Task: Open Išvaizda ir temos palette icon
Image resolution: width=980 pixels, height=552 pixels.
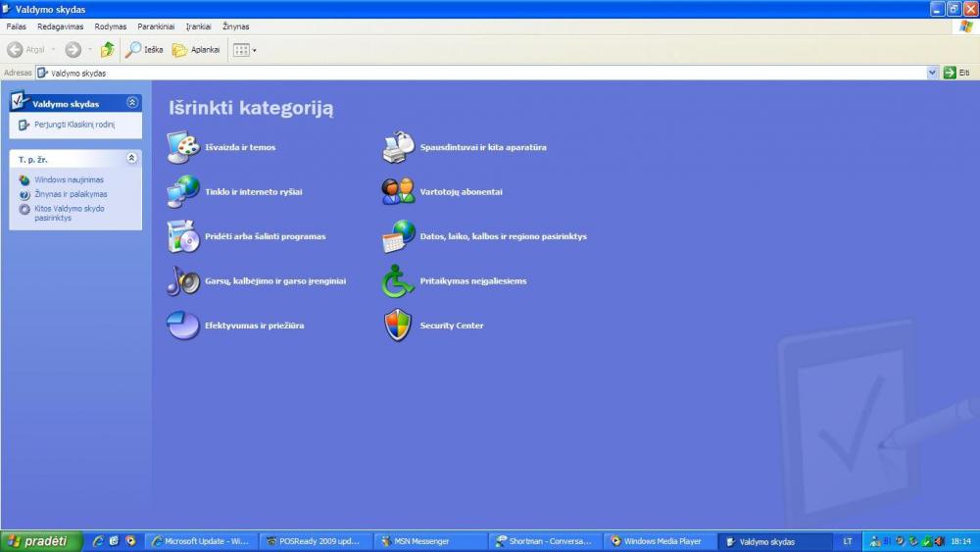Action: tap(183, 147)
